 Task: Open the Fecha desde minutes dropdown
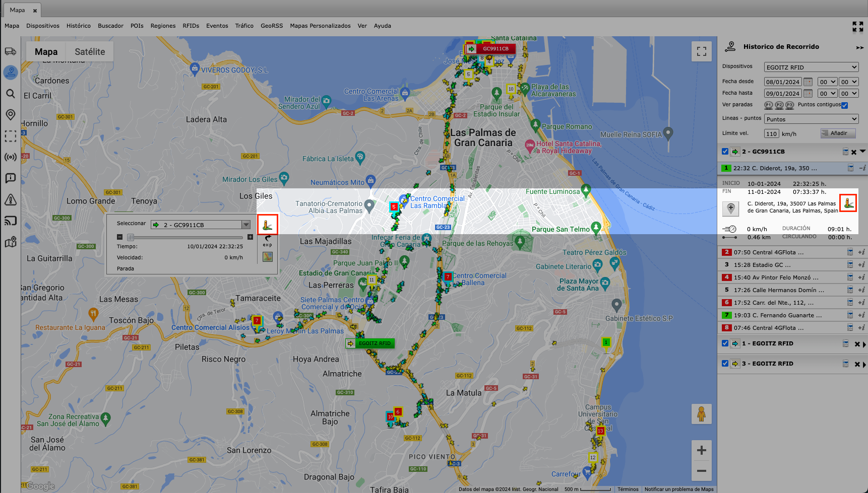(x=848, y=82)
